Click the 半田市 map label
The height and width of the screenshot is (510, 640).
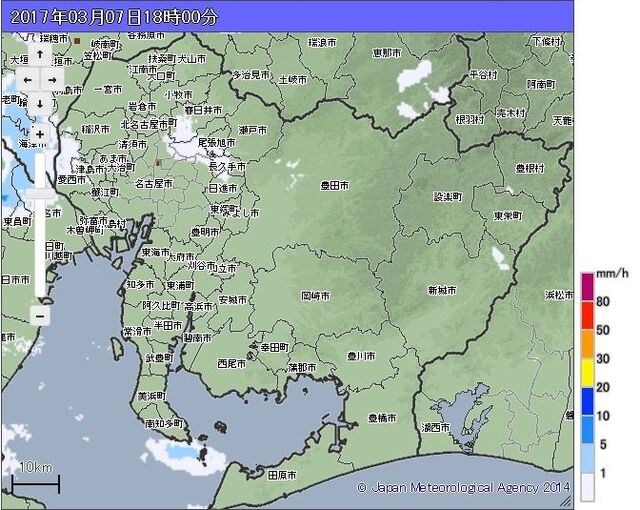click(x=168, y=326)
